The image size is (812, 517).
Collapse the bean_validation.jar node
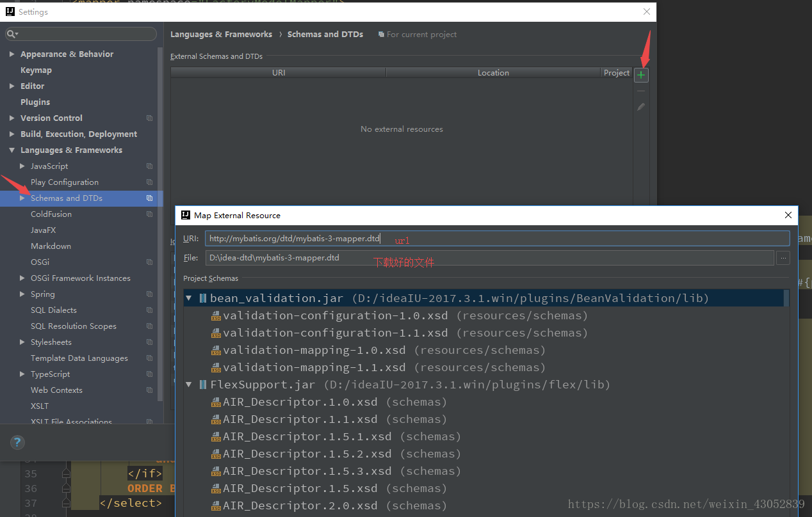(189, 298)
